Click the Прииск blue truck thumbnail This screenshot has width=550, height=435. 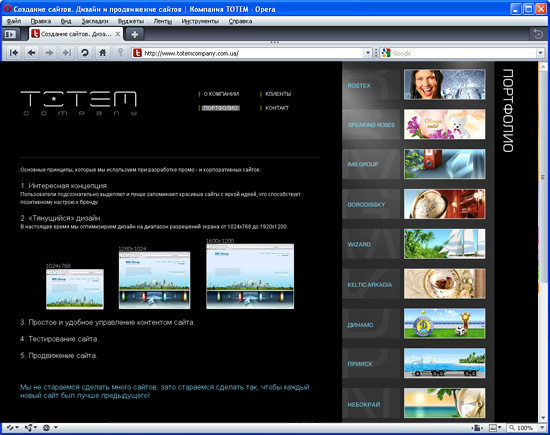(444, 363)
